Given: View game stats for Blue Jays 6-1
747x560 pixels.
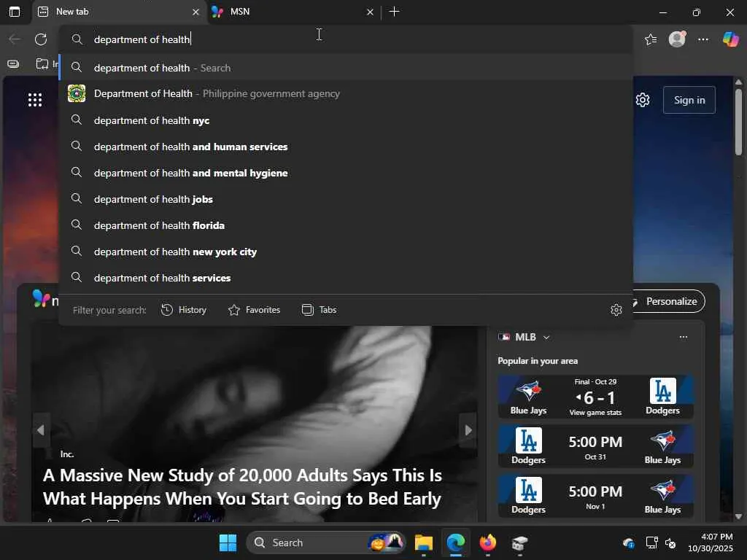Looking at the screenshot, I should 595,413.
